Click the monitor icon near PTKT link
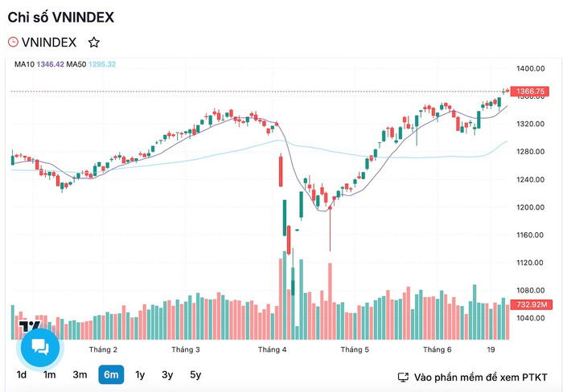The height and width of the screenshot is (392, 563). 403,378
